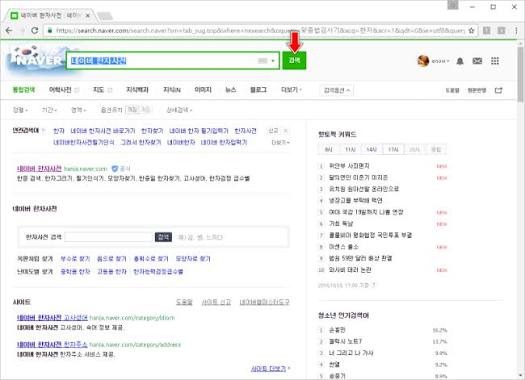Select the 뉴스 tab
525x380 pixels.
coord(230,90)
